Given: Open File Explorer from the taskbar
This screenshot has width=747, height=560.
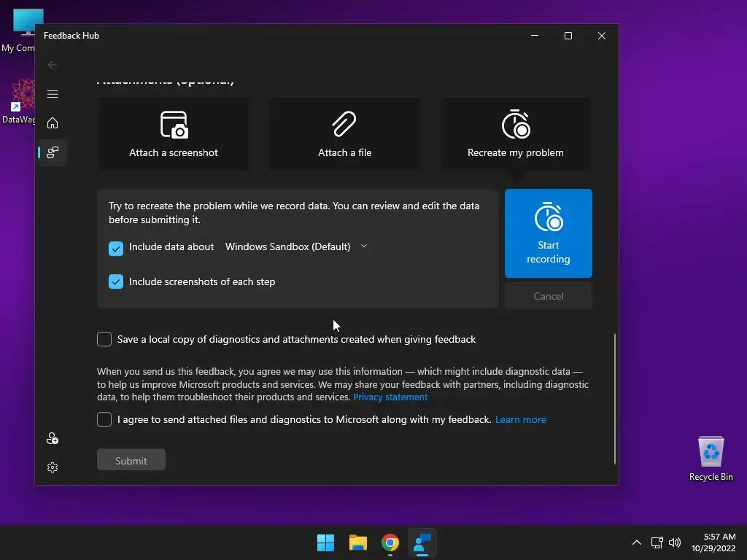Looking at the screenshot, I should [x=357, y=542].
